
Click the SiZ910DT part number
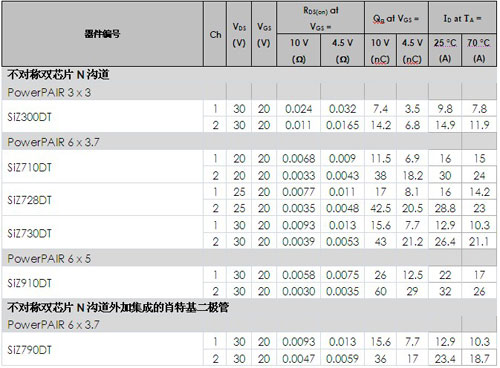tap(29, 283)
